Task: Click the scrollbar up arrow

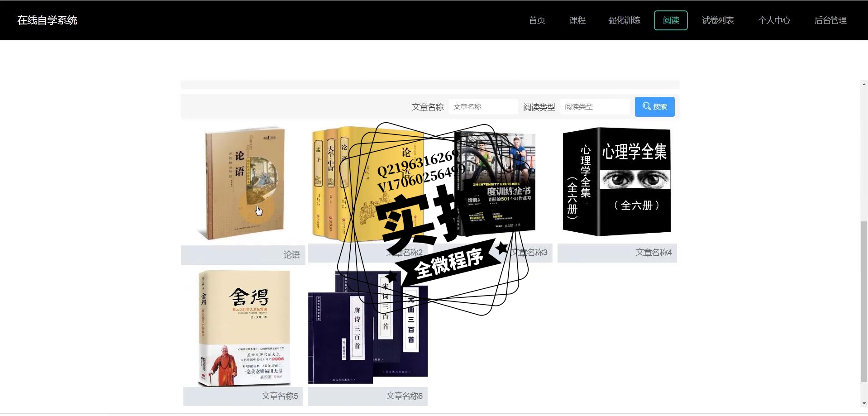Action: pos(864,84)
